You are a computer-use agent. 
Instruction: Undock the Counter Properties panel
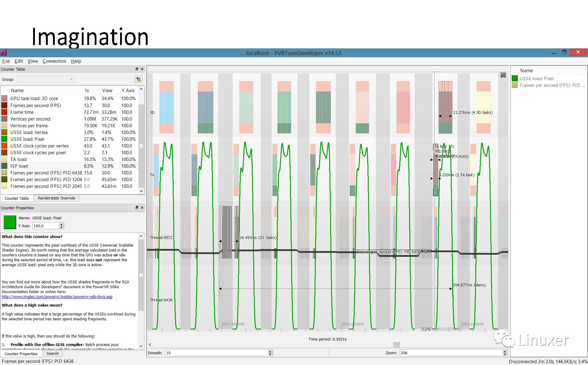(x=137, y=207)
